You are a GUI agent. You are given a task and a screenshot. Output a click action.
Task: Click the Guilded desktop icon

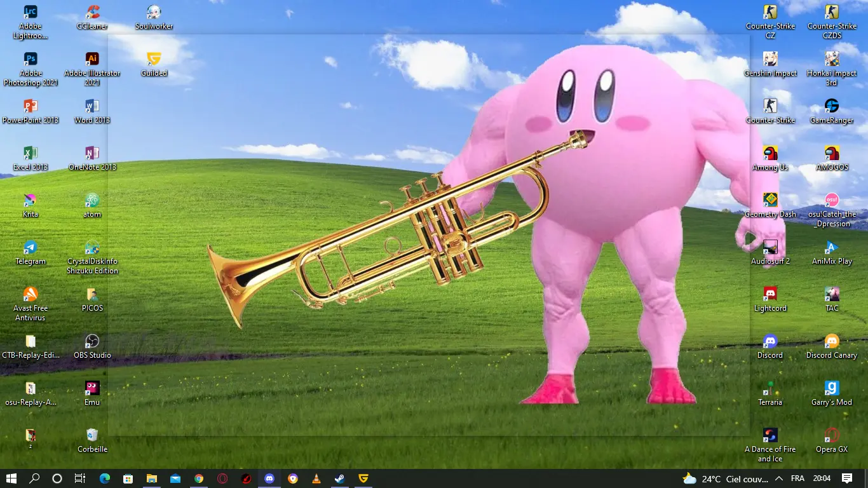[x=154, y=60]
